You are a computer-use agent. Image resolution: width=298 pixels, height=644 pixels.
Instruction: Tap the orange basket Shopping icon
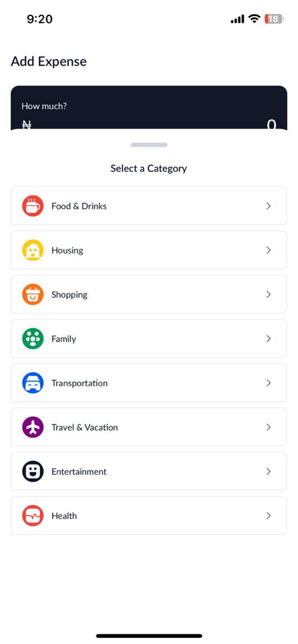coord(32,295)
